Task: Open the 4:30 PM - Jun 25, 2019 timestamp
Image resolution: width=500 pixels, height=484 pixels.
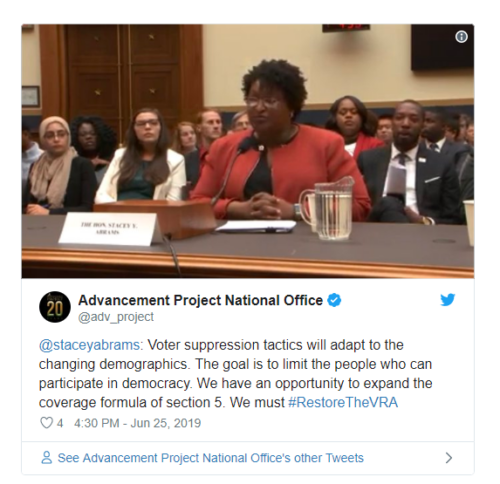Action: [137, 423]
